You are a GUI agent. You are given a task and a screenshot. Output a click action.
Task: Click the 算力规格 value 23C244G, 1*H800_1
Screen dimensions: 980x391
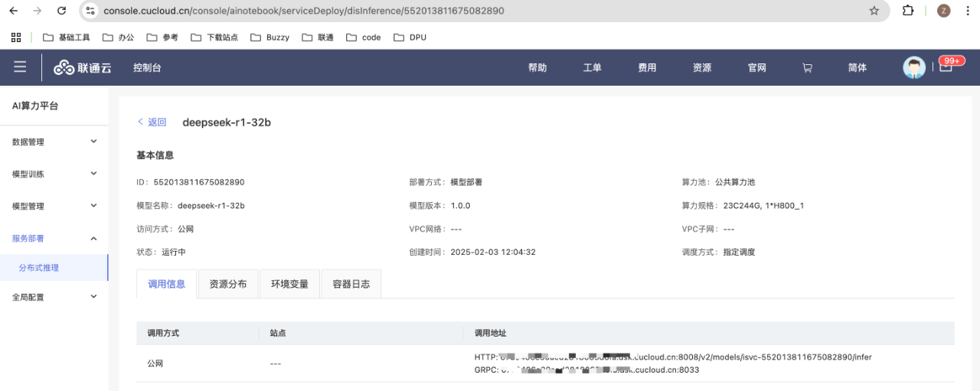[x=763, y=206]
